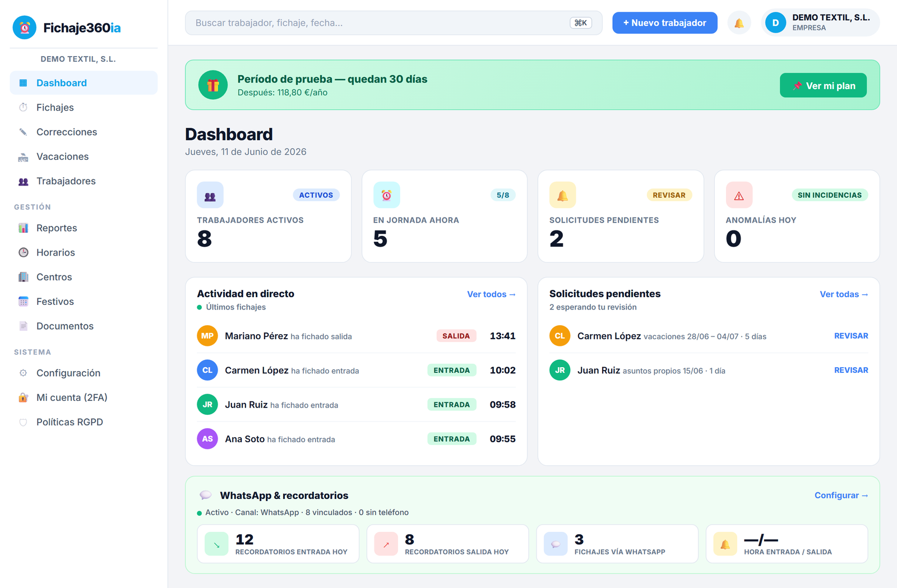Click the Correcciones pencil sidebar icon
This screenshot has height=588, width=897.
click(x=23, y=132)
